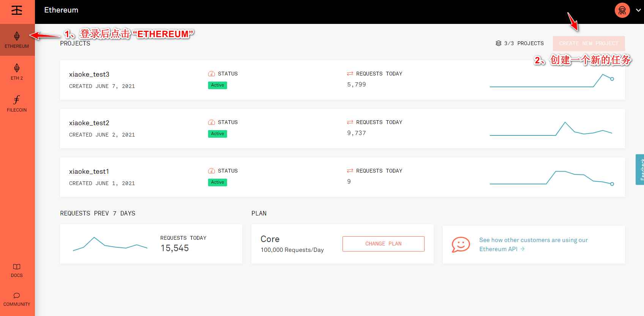Open the Ethereum sidebar section
The height and width of the screenshot is (316, 644).
coord(17,40)
